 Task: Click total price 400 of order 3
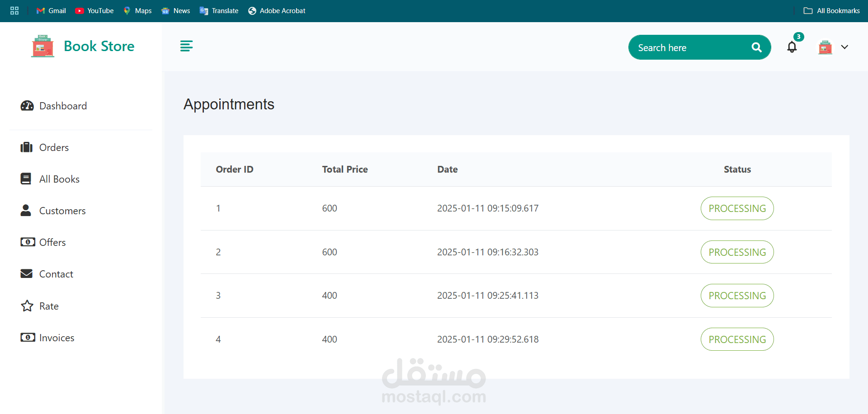click(330, 296)
